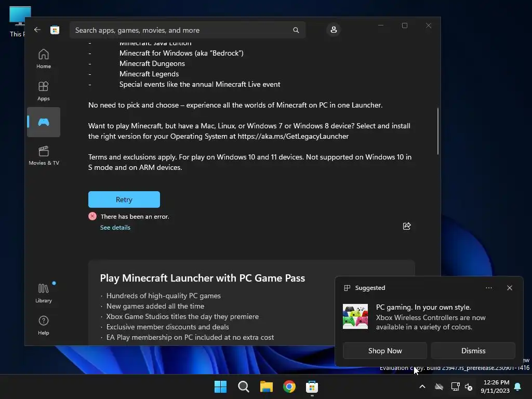Screen dimensions: 532x399
Task: Click 'Exclusive member discounts and deals' bullet
Action: click(168, 327)
